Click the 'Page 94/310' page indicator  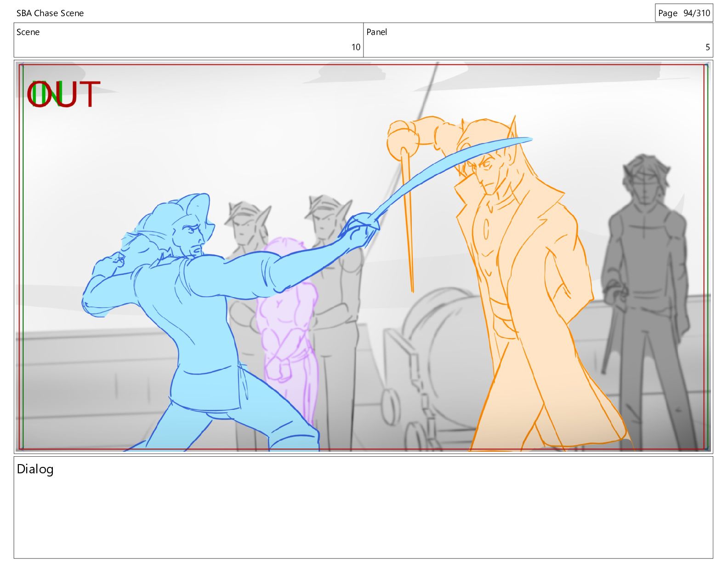pos(684,13)
